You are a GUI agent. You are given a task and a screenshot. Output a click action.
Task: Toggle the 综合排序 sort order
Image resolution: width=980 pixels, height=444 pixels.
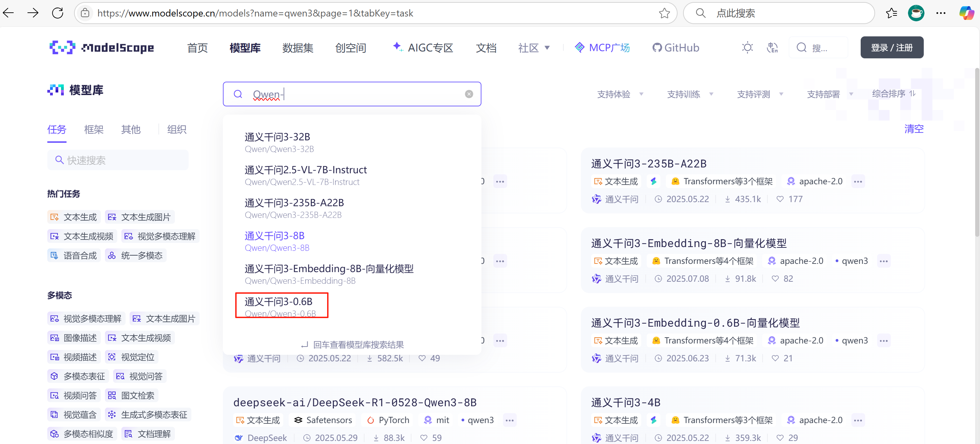point(893,94)
